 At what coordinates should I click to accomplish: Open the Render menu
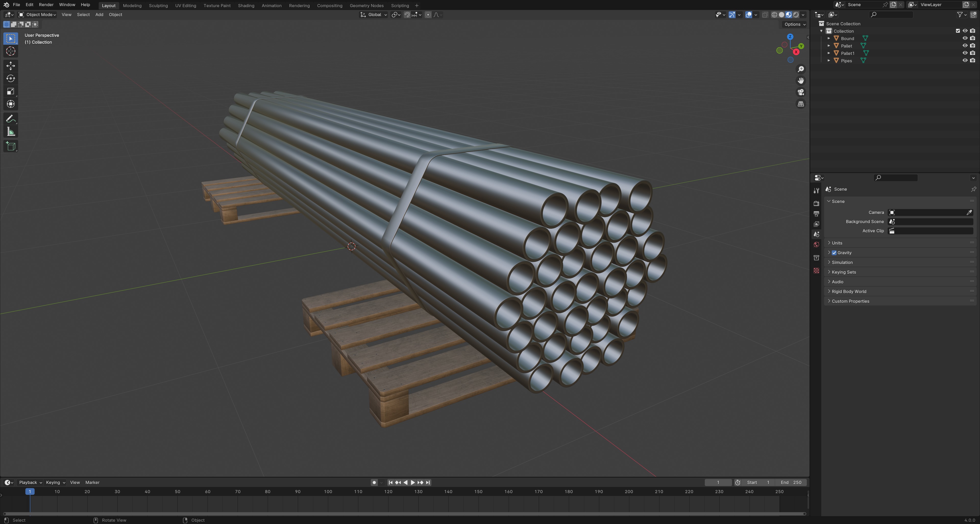(x=46, y=5)
